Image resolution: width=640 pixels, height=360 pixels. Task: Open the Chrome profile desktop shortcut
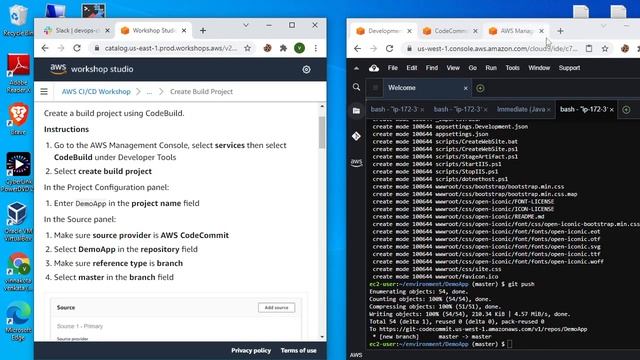click(18, 271)
